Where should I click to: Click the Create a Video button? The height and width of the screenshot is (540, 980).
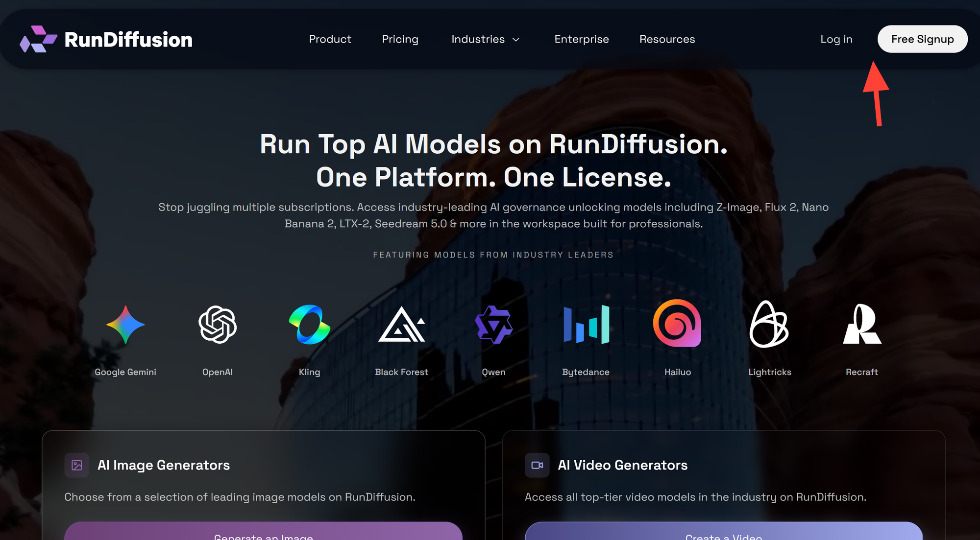tap(724, 535)
